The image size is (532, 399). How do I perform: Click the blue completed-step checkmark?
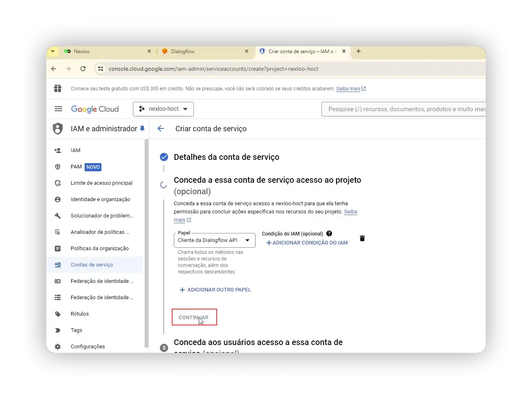[164, 157]
